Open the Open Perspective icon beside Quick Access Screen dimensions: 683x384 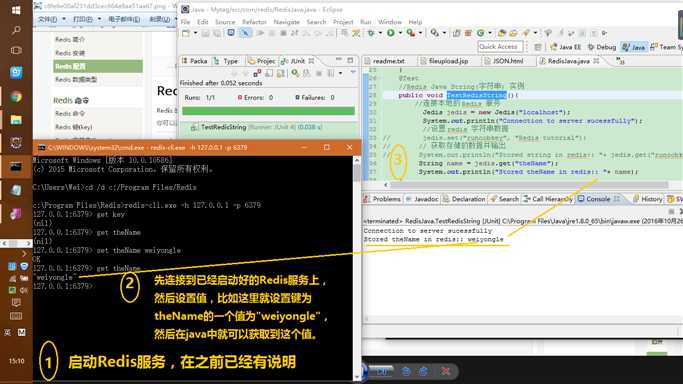538,47
